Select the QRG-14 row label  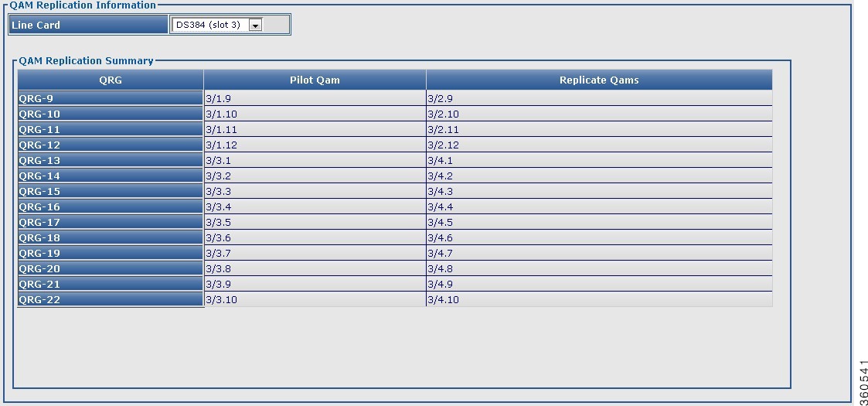pyautogui.click(x=111, y=176)
